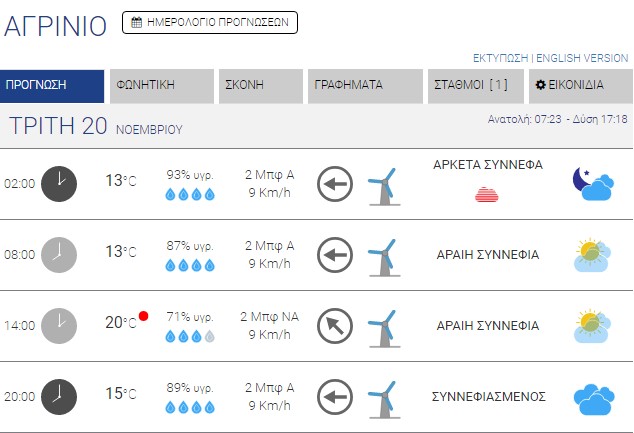Open the ΓΡΑΦΗΜΑΤΑ tab
The width and height of the screenshot is (634, 433).
365,86
